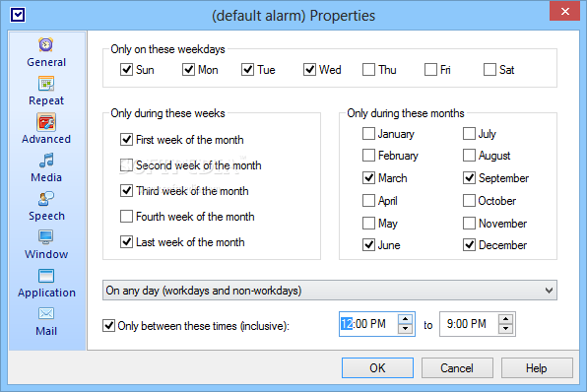Viewport: 587px width, 392px height.
Task: Select the Application window icon
Action: point(46,276)
